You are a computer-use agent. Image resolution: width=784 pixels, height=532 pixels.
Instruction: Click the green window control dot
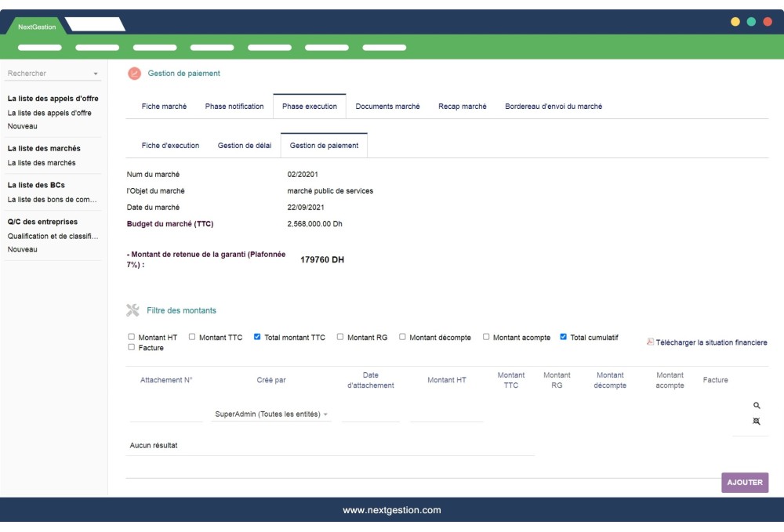click(751, 22)
